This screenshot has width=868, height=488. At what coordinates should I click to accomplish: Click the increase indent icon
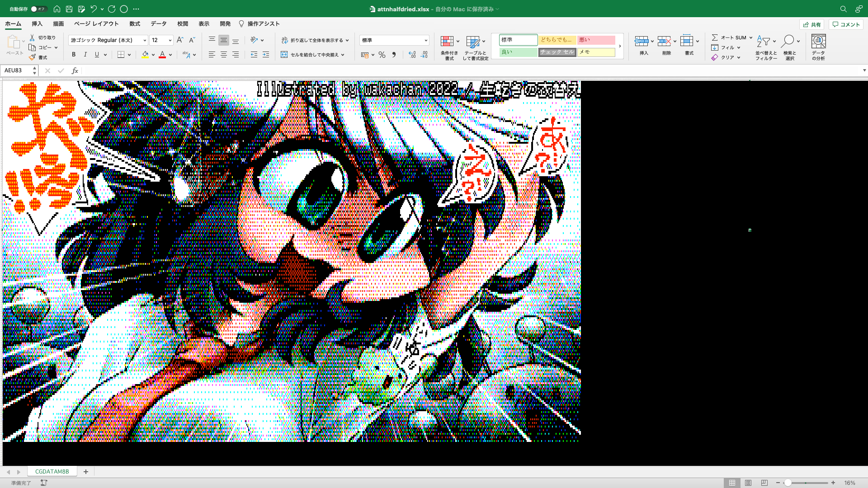pyautogui.click(x=266, y=55)
